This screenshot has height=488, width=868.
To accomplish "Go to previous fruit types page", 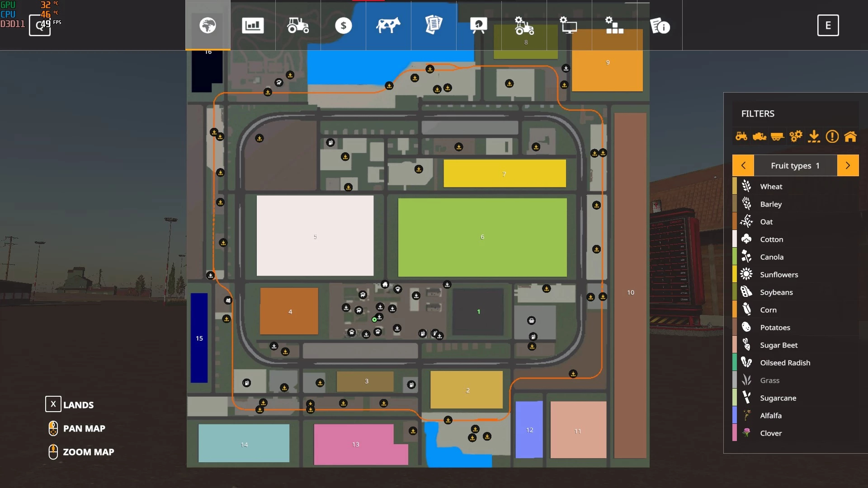I will pyautogui.click(x=743, y=165).
